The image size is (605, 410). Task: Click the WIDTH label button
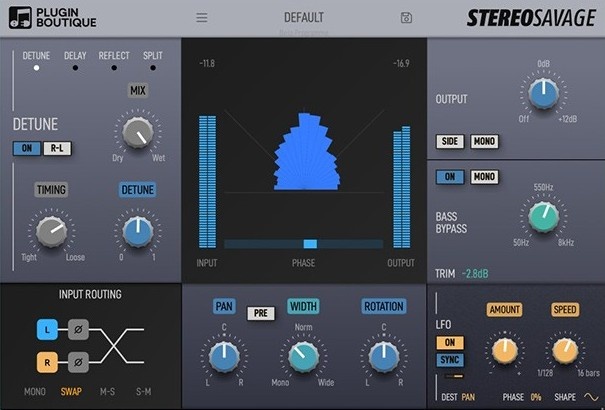pos(303,306)
